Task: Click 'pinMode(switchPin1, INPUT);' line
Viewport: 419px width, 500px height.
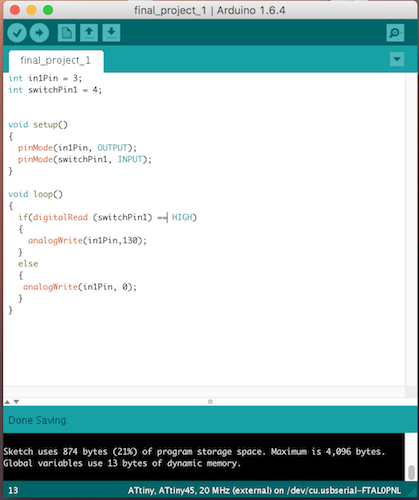Action: pos(85,159)
